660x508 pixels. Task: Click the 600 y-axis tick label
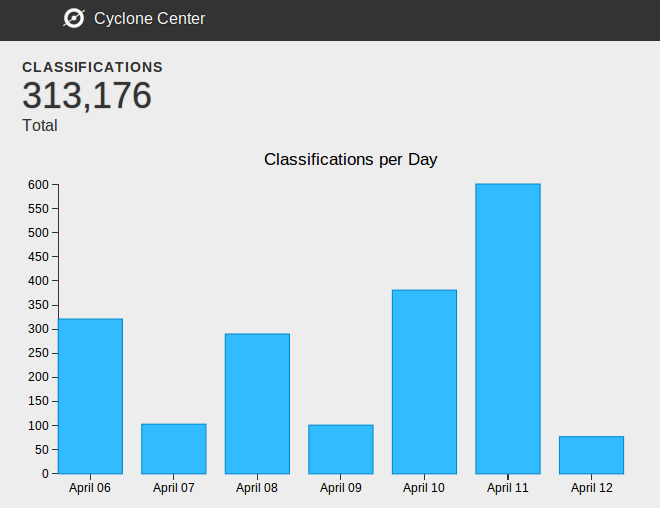tap(39, 185)
